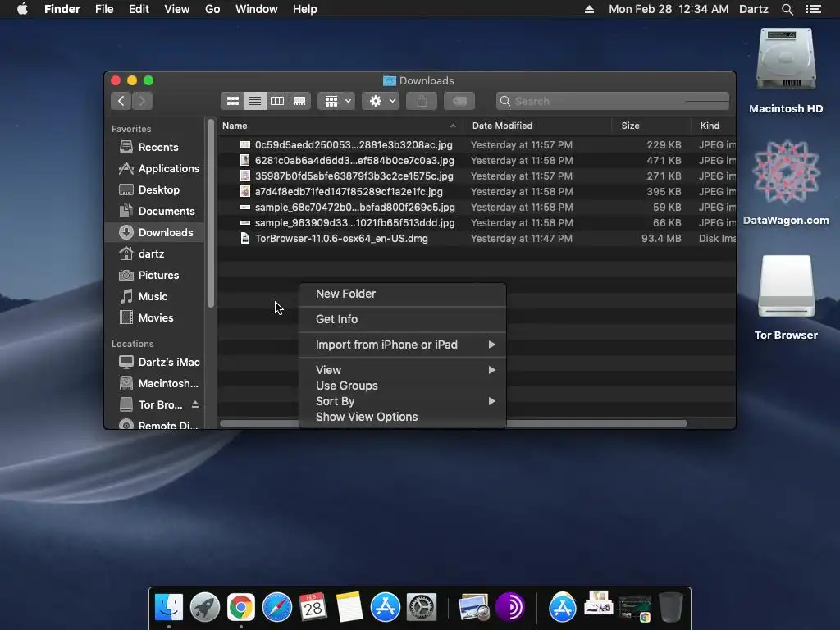Expand the Sort By submenu

pos(402,400)
